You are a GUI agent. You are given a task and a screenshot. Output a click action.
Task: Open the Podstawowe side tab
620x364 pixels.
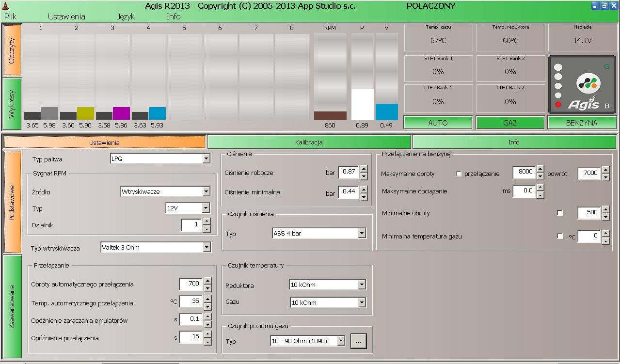point(12,202)
